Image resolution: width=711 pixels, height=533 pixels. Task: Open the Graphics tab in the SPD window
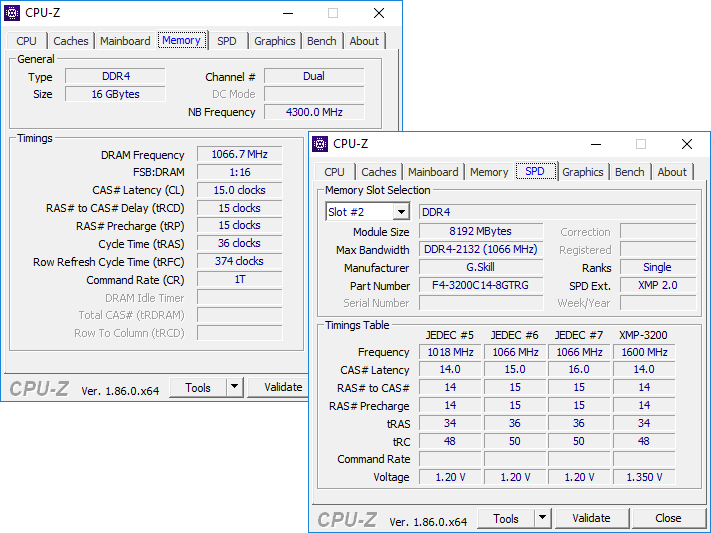[x=583, y=172]
